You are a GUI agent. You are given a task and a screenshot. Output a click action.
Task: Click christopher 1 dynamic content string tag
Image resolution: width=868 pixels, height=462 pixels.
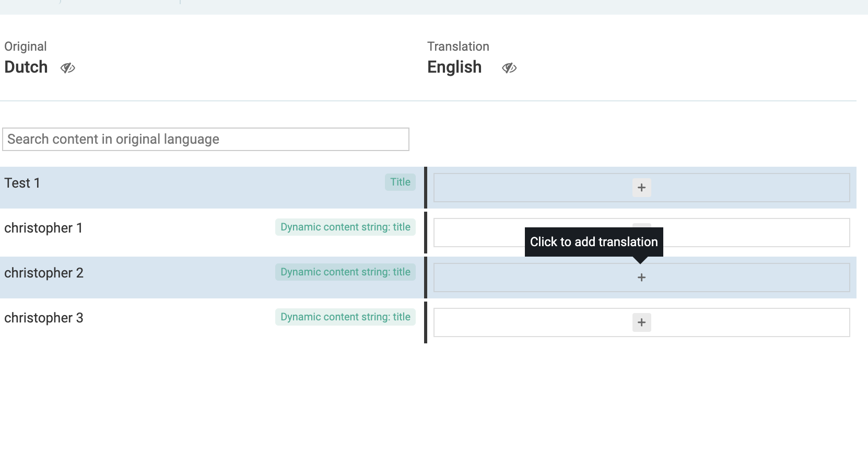[345, 227]
